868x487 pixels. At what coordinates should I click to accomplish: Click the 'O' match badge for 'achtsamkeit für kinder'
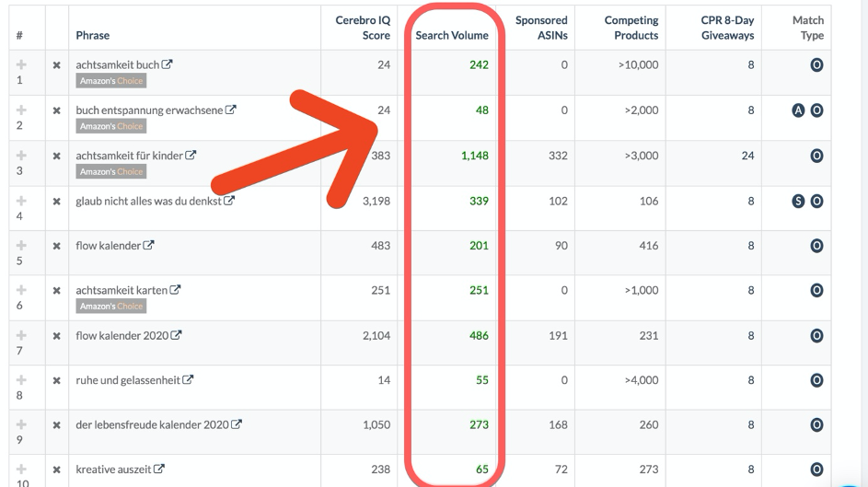point(816,157)
